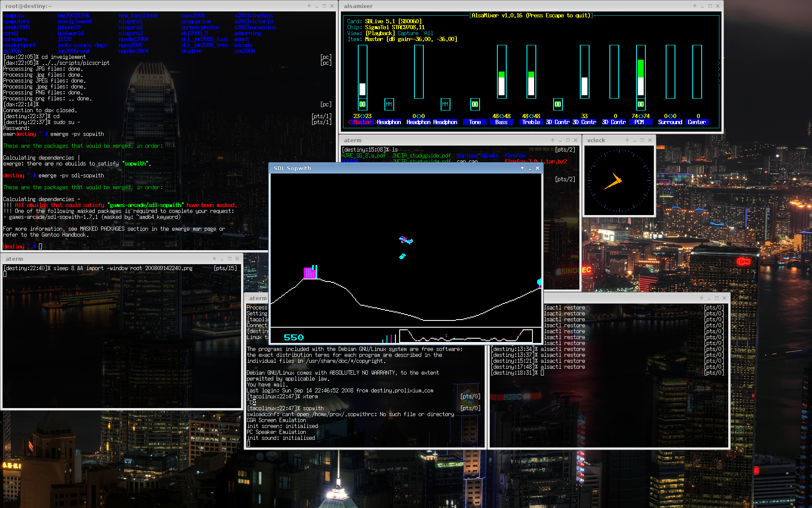The image size is (812, 508).
Task: Toggle the MM mute box above the first Headphon label
Action: [x=389, y=104]
